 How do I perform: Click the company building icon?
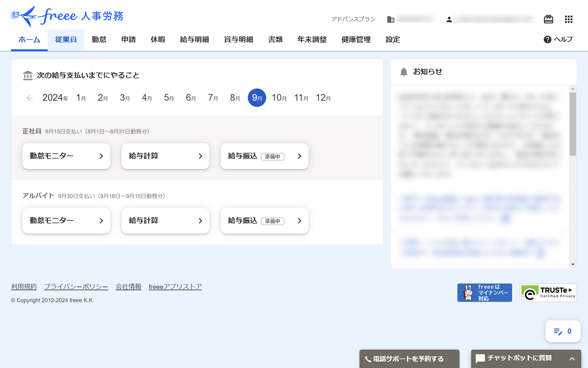pos(391,20)
